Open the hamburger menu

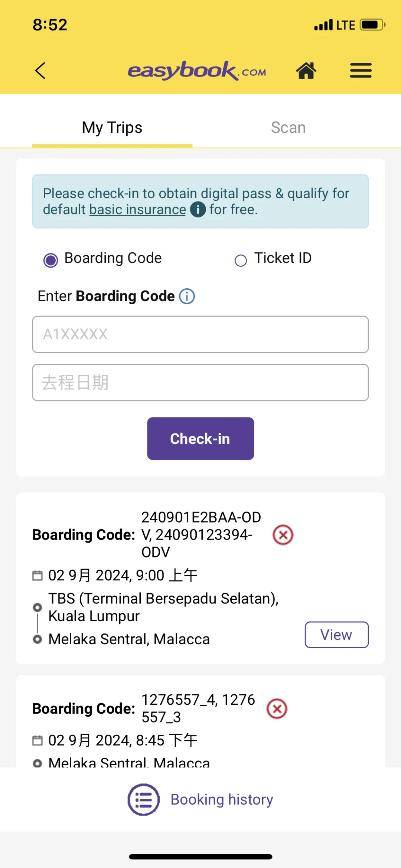point(361,71)
